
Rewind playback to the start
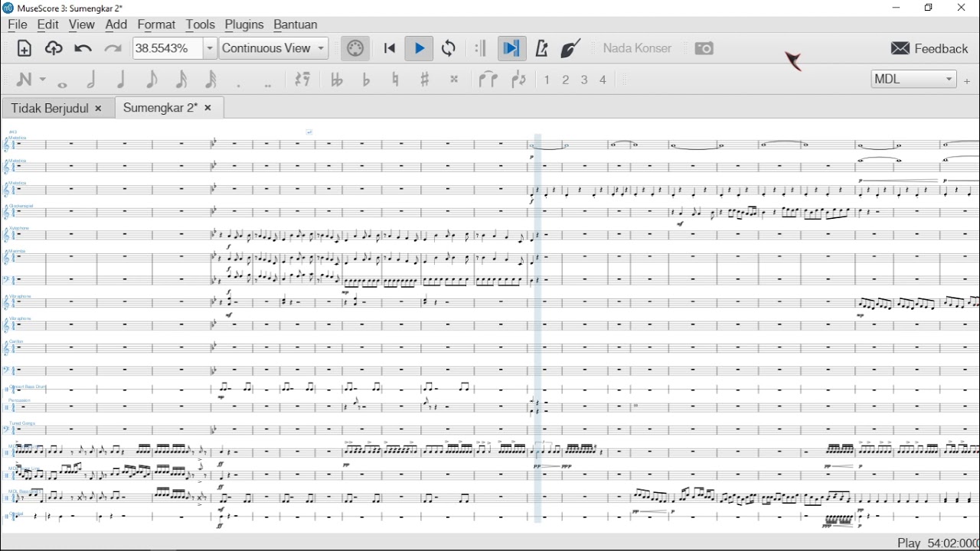point(390,49)
